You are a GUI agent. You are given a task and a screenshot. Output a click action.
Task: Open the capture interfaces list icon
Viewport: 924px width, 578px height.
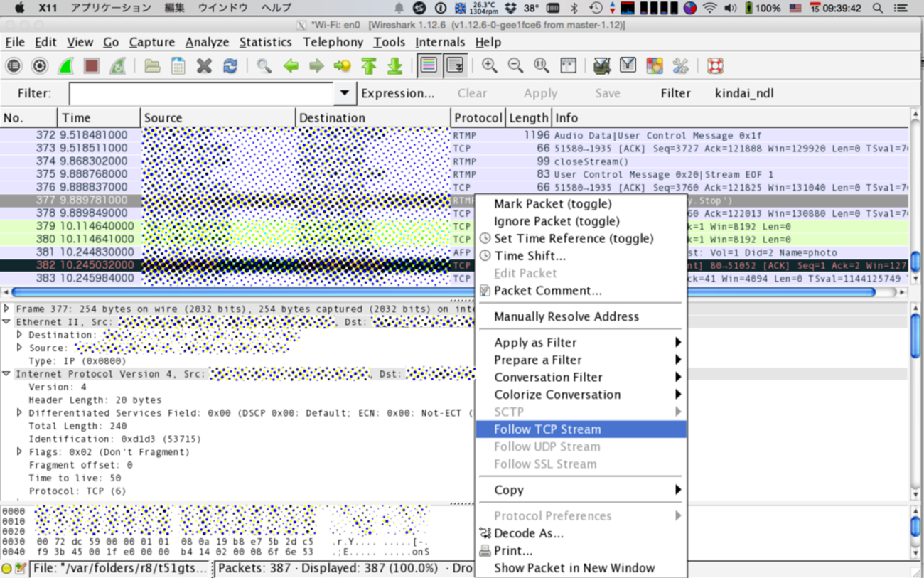coord(14,66)
